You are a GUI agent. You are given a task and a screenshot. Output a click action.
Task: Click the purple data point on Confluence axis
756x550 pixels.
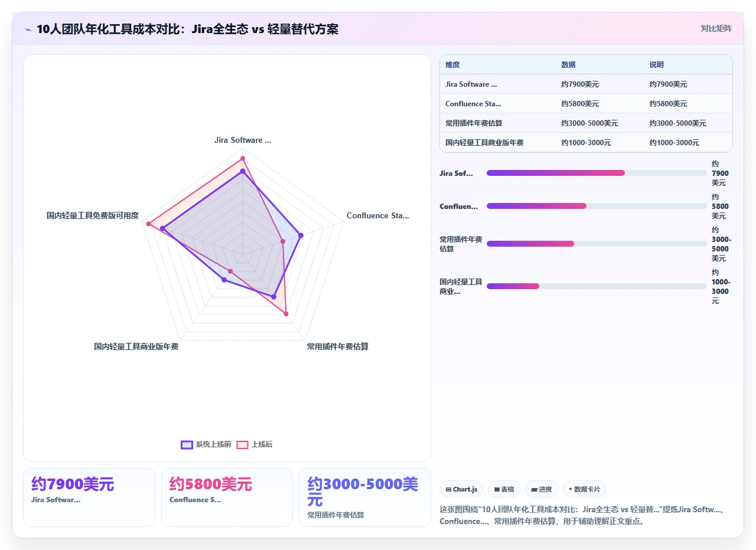click(301, 235)
